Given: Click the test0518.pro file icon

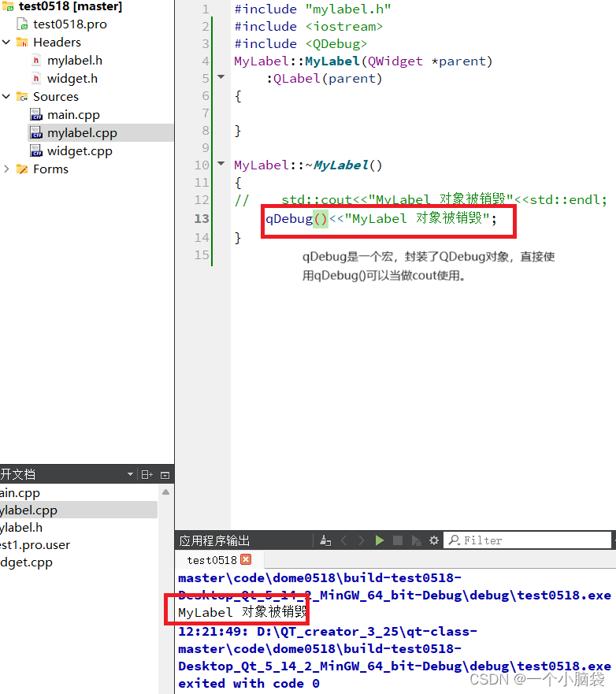Looking at the screenshot, I should (22, 24).
